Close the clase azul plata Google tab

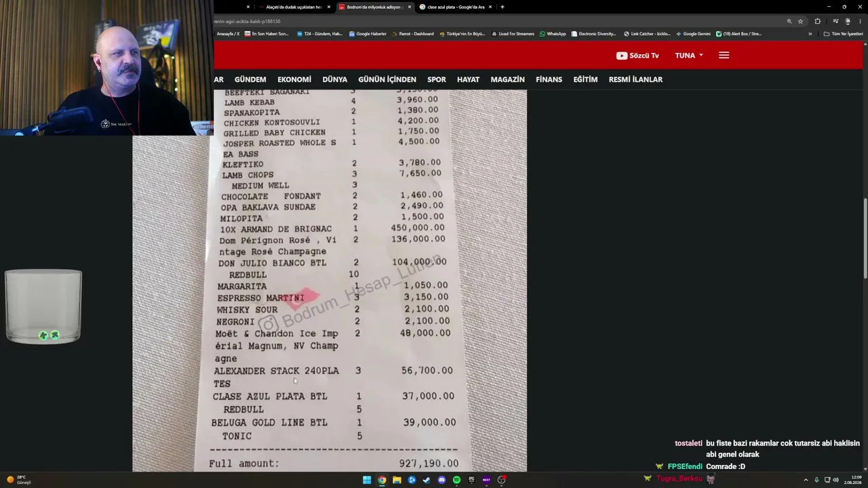[490, 7]
